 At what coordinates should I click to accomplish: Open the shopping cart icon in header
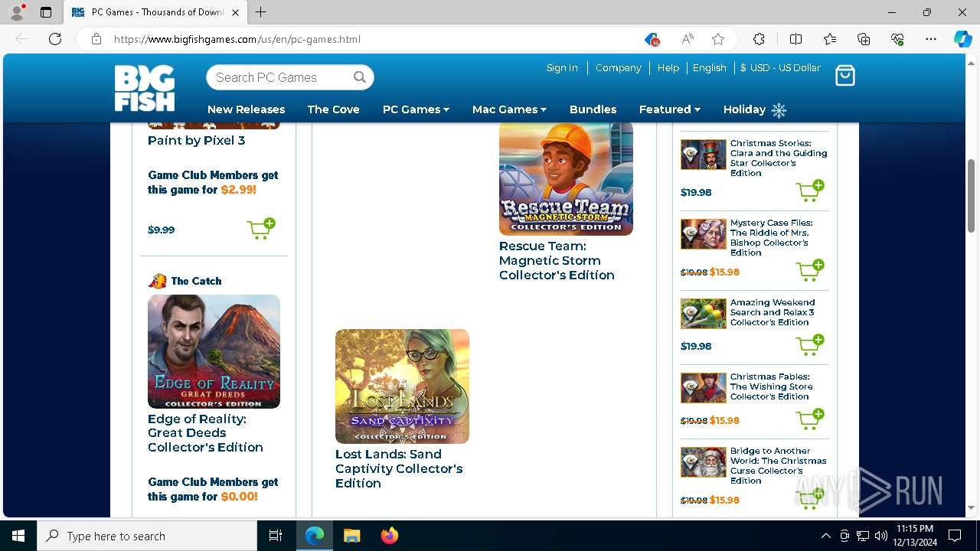coord(844,75)
